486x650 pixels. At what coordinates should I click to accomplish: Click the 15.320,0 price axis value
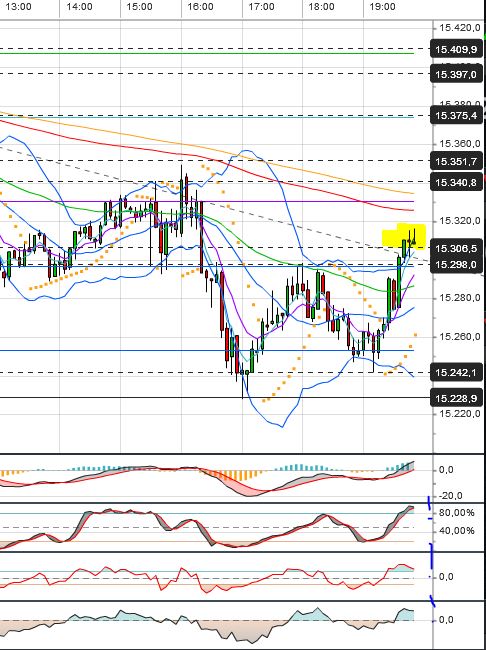click(459, 221)
